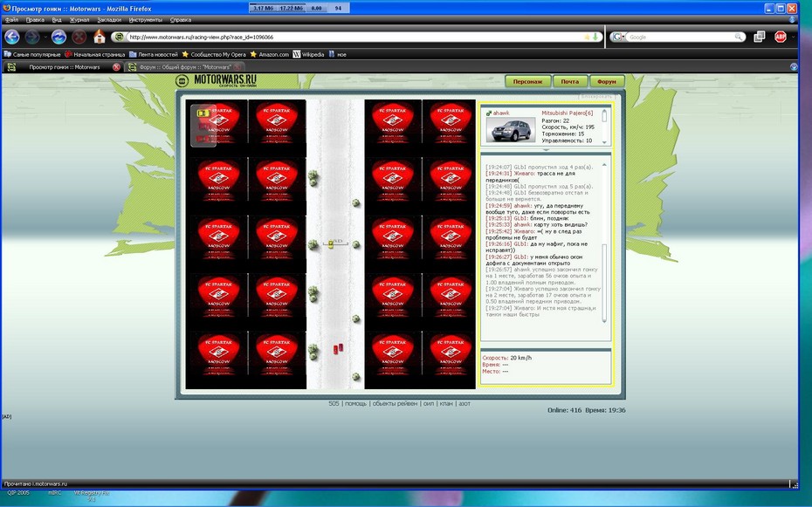Click the ahawk player name link
This screenshot has width=812, height=507.
click(501, 113)
